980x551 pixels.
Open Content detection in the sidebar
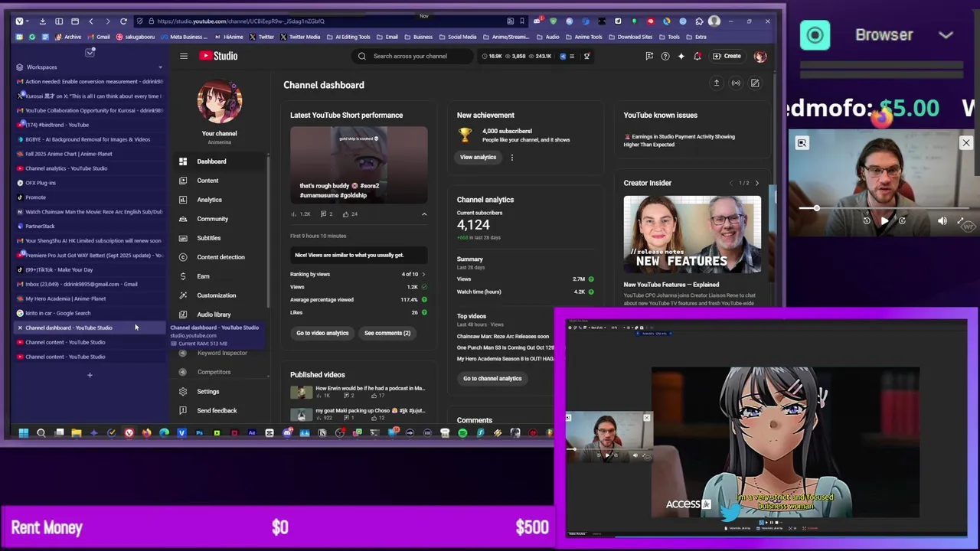click(x=220, y=257)
